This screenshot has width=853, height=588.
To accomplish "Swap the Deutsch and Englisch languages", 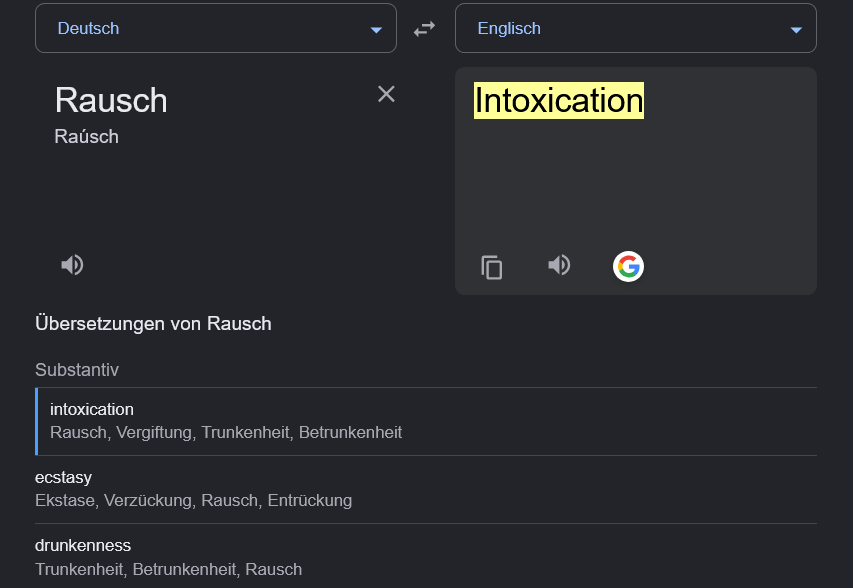I will coord(424,28).
